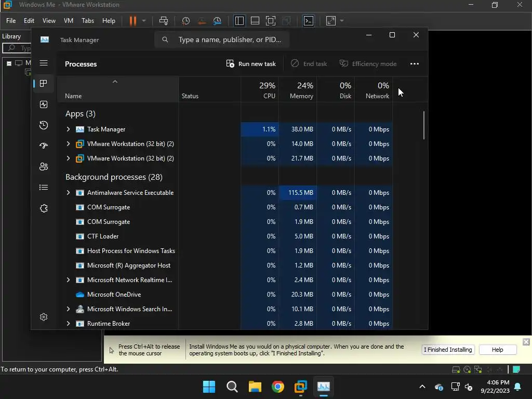Select Host Process for Windows Tasks row

point(225,251)
